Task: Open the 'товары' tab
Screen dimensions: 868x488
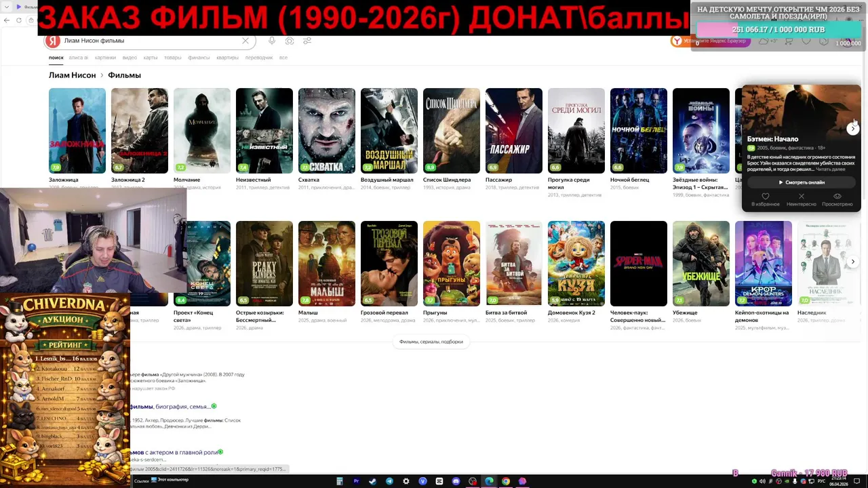Action: pyautogui.click(x=173, y=58)
